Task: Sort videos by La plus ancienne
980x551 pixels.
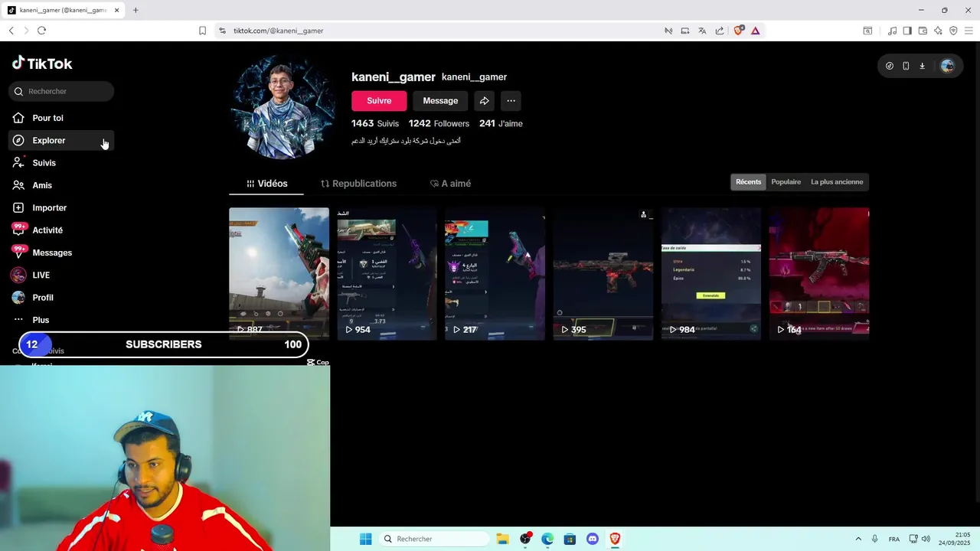Action: 837,182
